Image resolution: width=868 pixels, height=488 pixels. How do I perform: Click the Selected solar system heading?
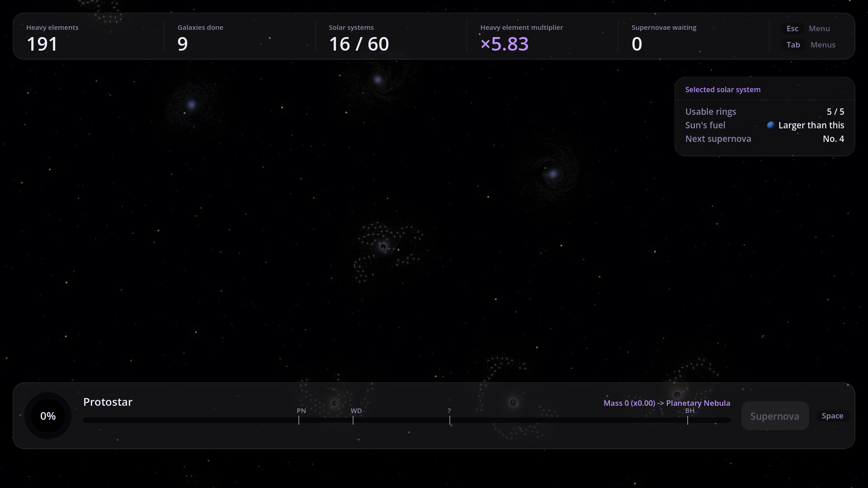(722, 89)
